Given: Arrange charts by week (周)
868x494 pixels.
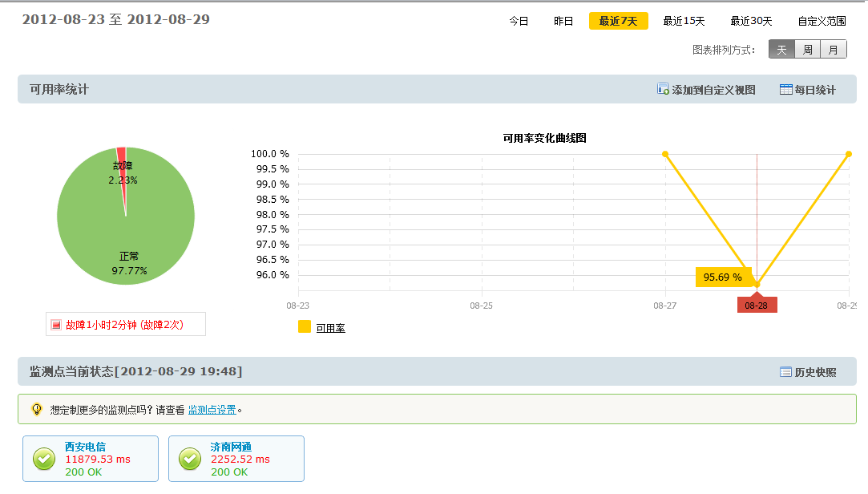Looking at the screenshot, I should (x=808, y=50).
